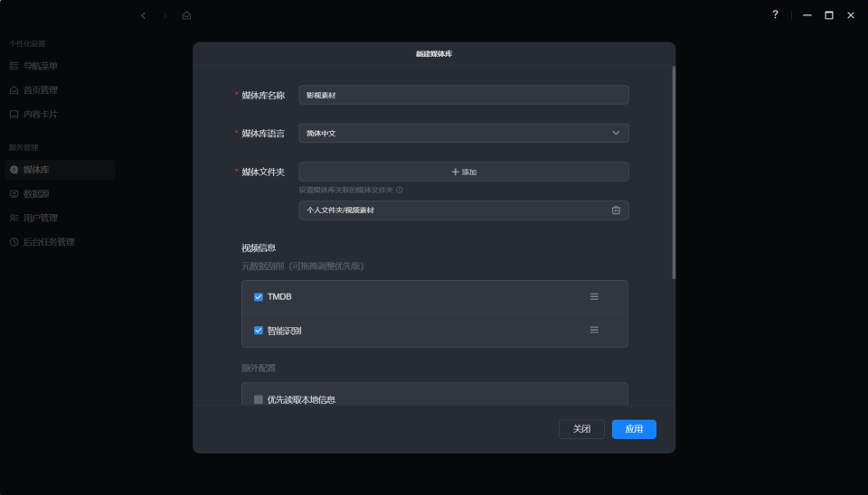Open the help question mark icon
The height and width of the screenshot is (495, 868).
click(775, 15)
